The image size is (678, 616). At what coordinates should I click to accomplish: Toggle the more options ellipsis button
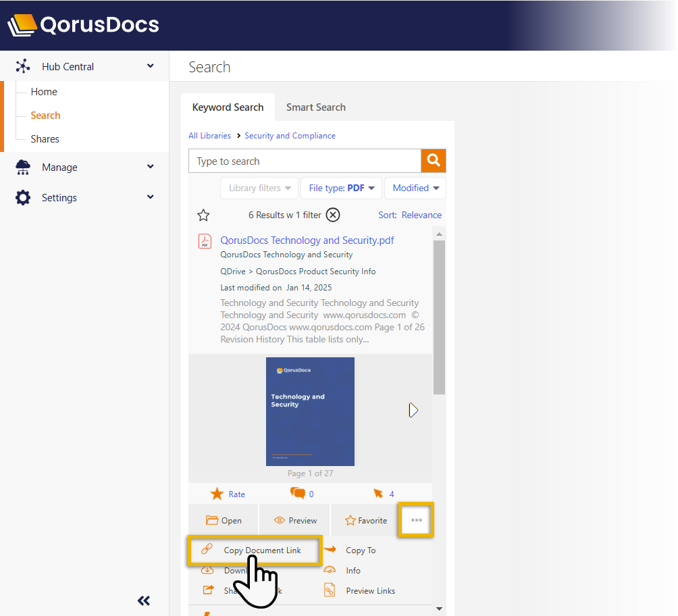pos(416,520)
